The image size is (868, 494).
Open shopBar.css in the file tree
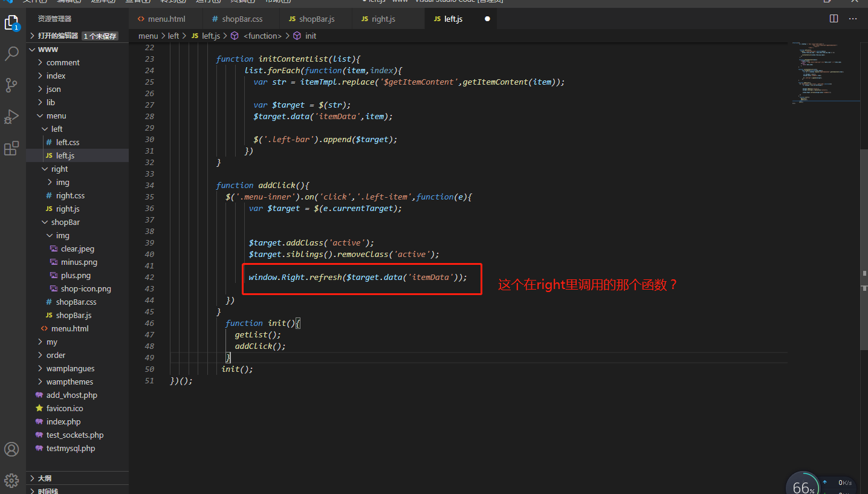point(77,302)
